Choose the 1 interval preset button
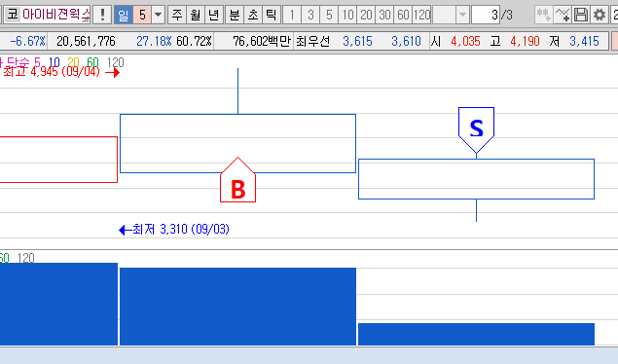This screenshot has width=618, height=364. click(x=292, y=15)
